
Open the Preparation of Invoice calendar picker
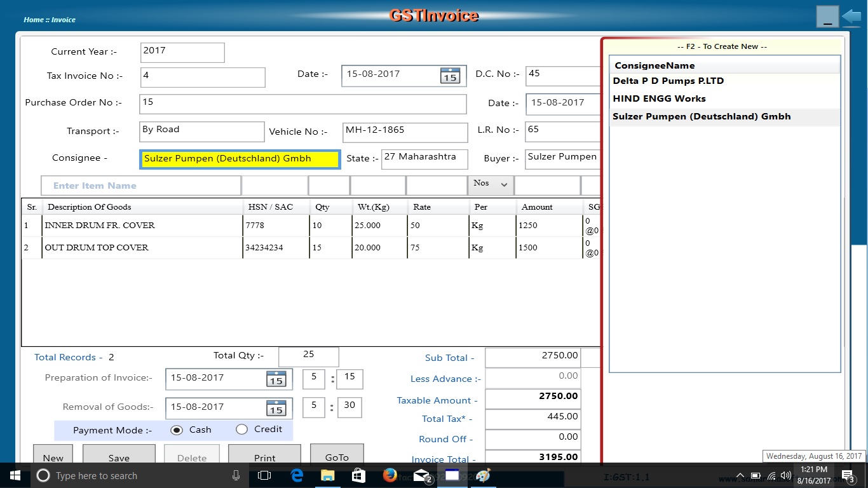(x=276, y=379)
